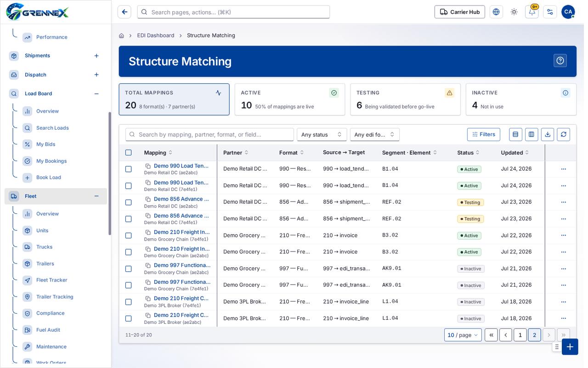Toggle the select-all header checkbox
588x368 pixels.
pos(128,153)
